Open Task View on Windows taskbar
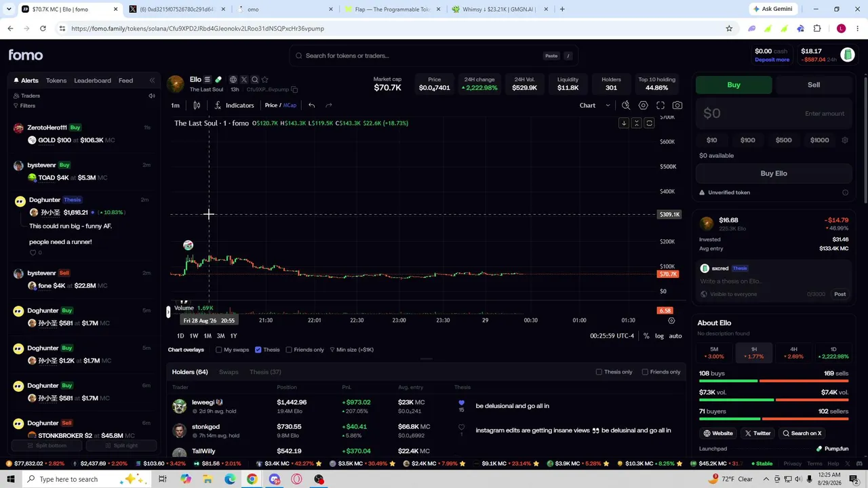The width and height of the screenshot is (868, 488). pyautogui.click(x=163, y=479)
